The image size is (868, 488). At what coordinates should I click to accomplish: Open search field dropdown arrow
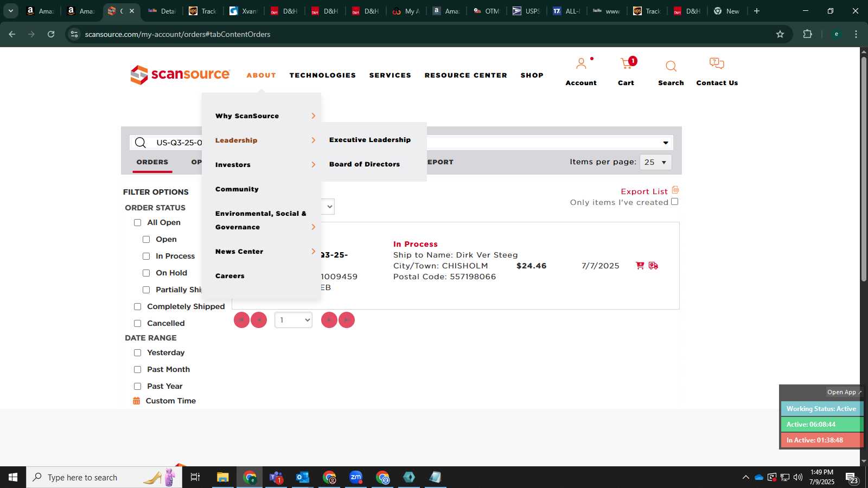pos(666,143)
